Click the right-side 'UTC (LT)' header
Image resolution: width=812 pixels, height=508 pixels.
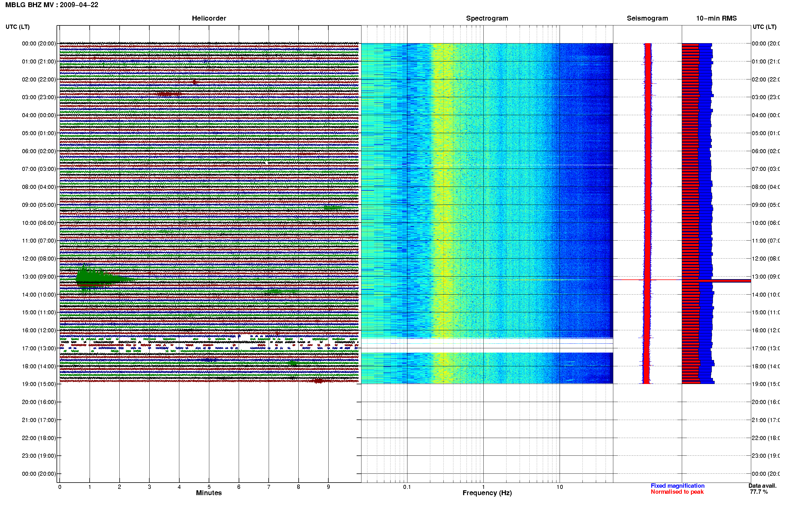(x=764, y=27)
